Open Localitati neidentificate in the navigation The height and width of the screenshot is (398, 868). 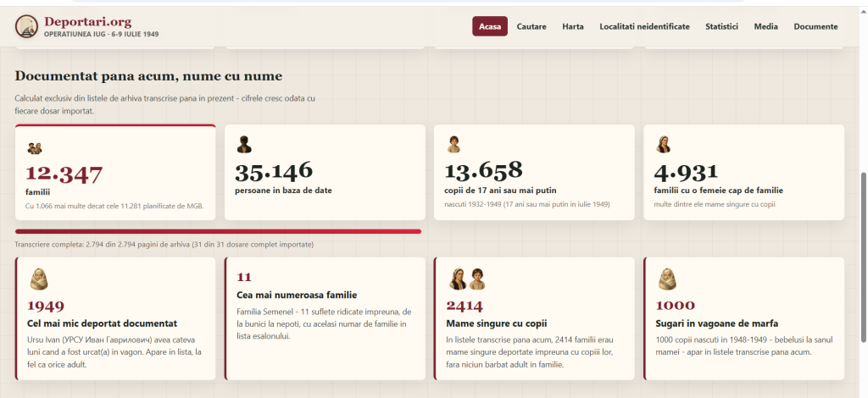(644, 26)
